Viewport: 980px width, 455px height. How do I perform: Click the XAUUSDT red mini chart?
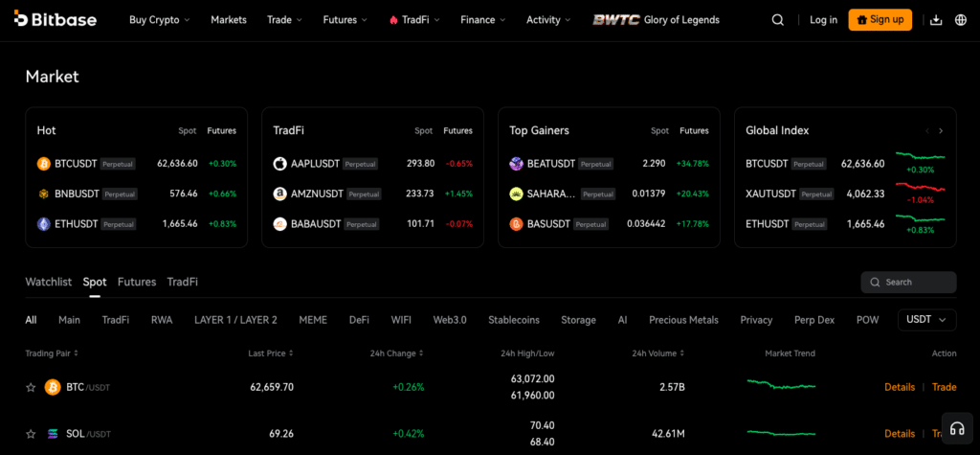coord(920,187)
